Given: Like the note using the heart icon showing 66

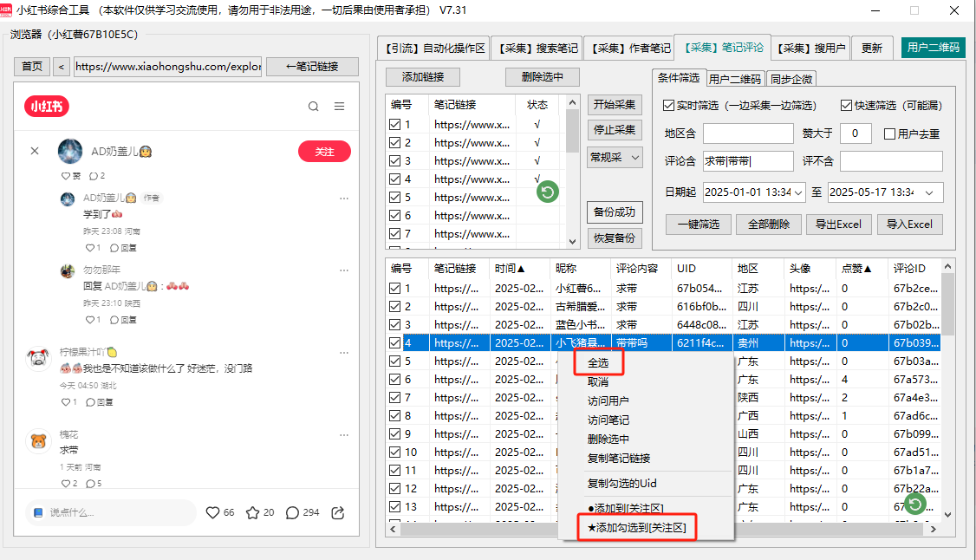Looking at the screenshot, I should pos(212,512).
